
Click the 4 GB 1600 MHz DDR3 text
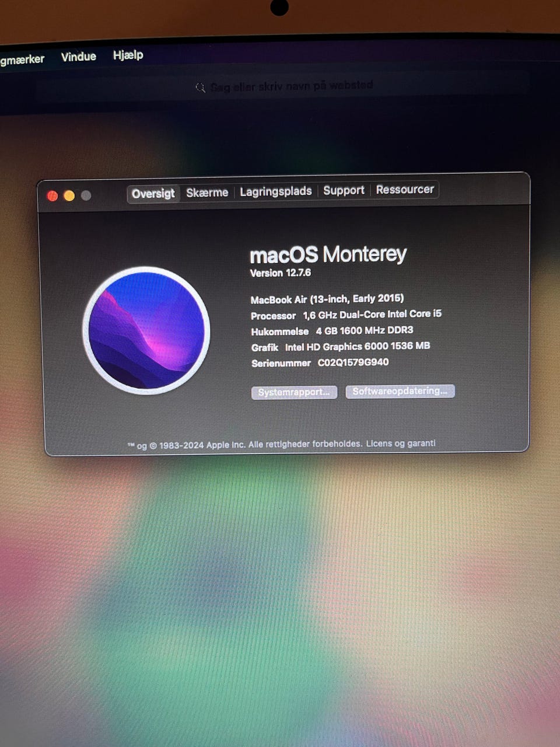pos(365,330)
